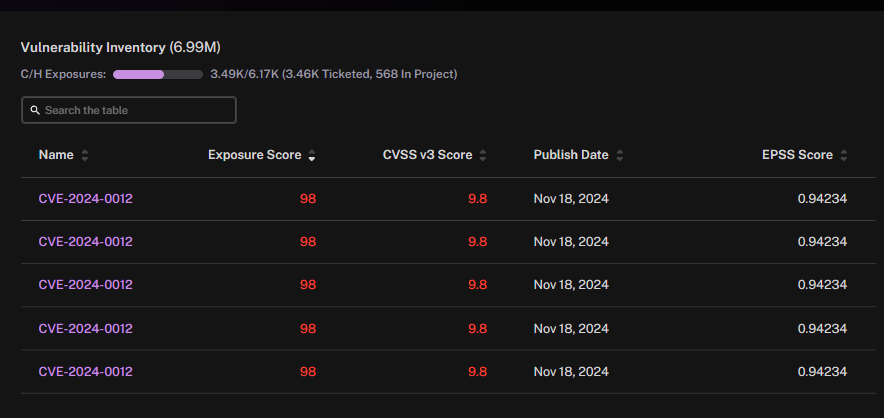Open second CVE-2024-0012 link
This screenshot has height=418, width=884.
point(86,241)
